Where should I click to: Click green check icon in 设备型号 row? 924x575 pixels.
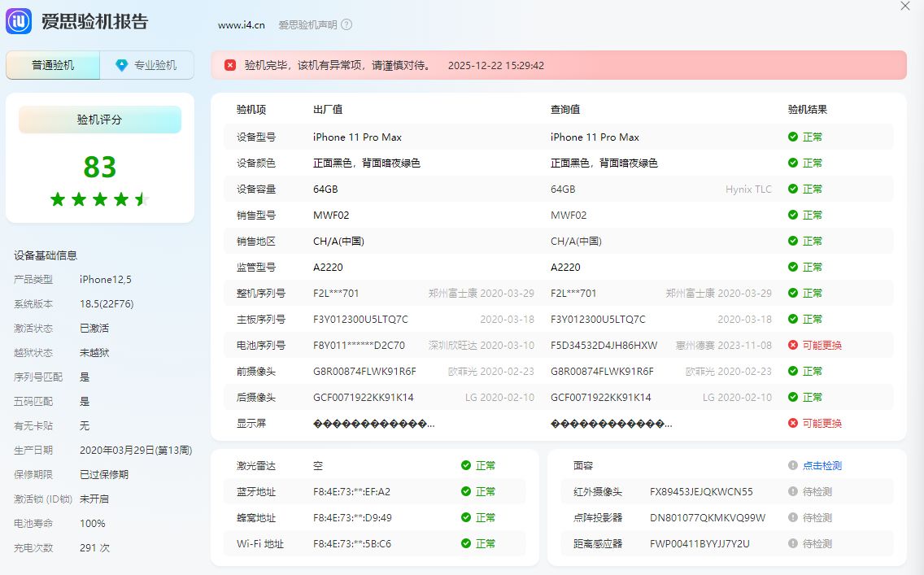792,137
